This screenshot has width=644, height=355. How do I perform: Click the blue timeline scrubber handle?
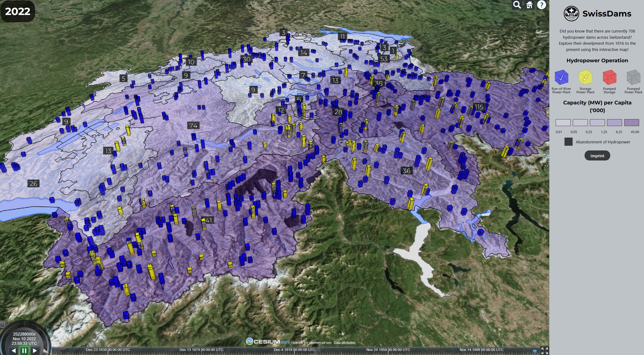[535, 352]
